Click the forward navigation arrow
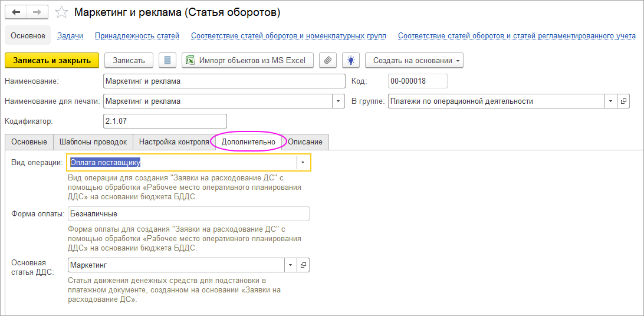This screenshot has width=644, height=316. tap(37, 12)
